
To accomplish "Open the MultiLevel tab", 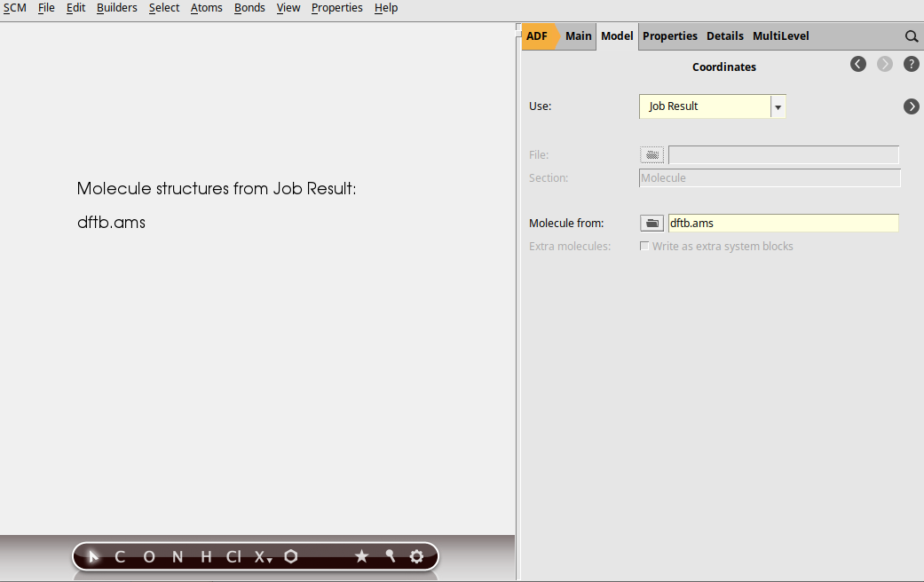I will [780, 36].
